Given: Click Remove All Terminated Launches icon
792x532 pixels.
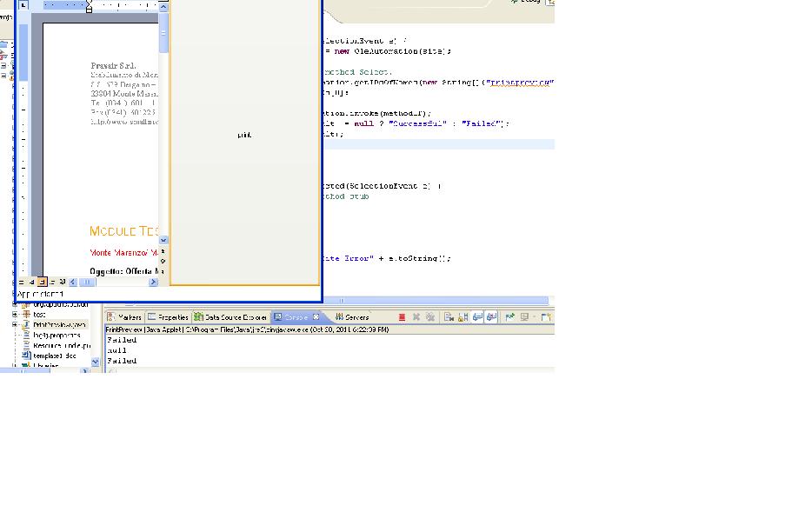Looking at the screenshot, I should pyautogui.click(x=430, y=317).
